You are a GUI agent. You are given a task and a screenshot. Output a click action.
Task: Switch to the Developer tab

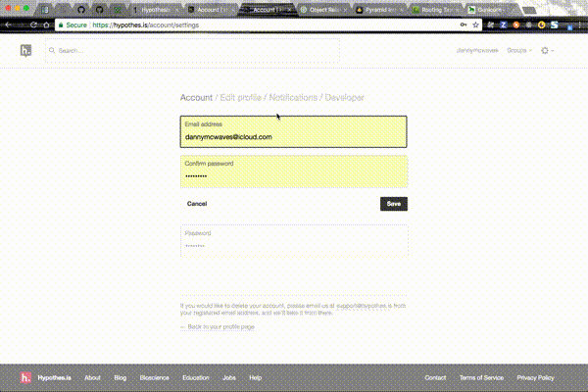(344, 98)
